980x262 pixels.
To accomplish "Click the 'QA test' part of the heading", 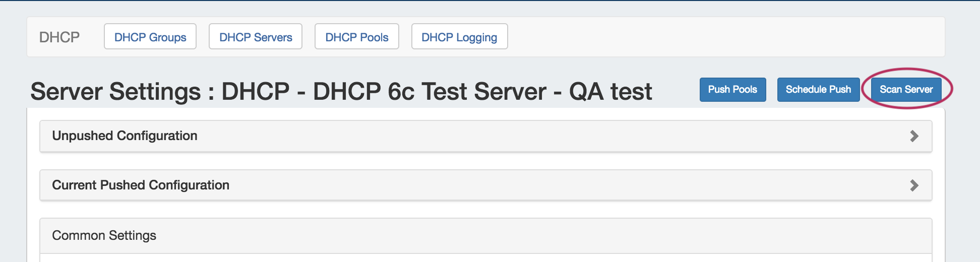I will [610, 92].
